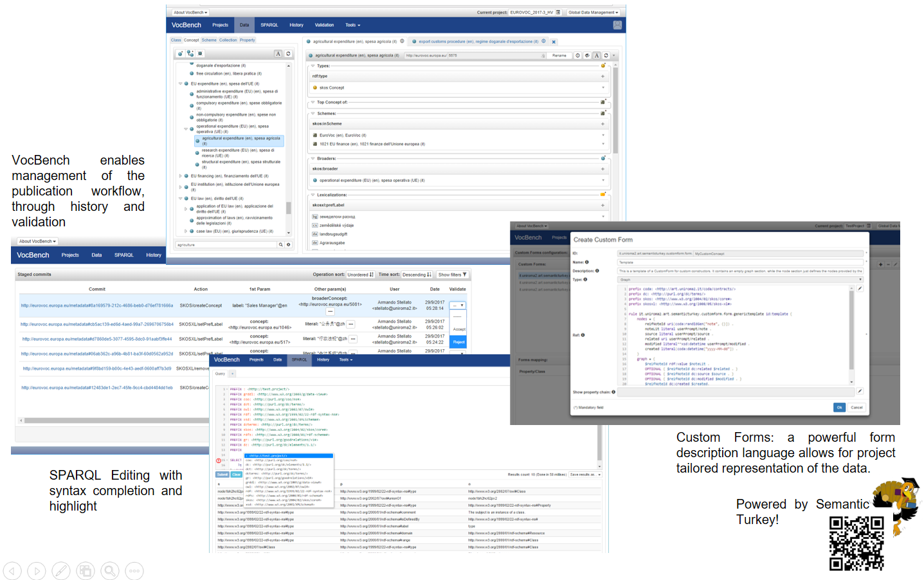
Task: Open the user profile icon in Data window
Action: click(x=617, y=25)
